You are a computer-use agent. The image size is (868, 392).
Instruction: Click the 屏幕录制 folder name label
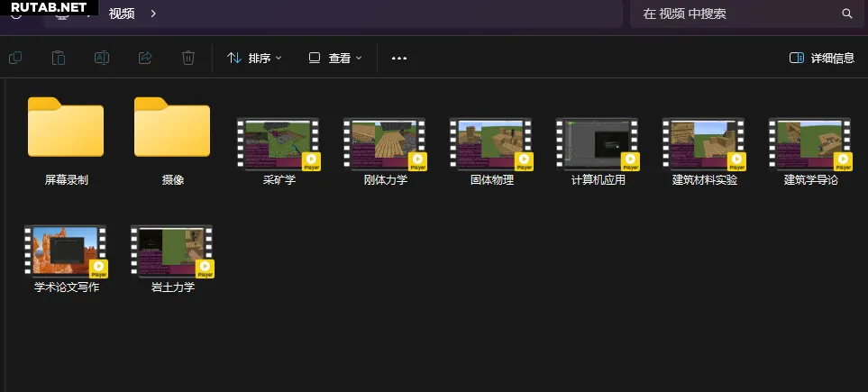coord(67,180)
